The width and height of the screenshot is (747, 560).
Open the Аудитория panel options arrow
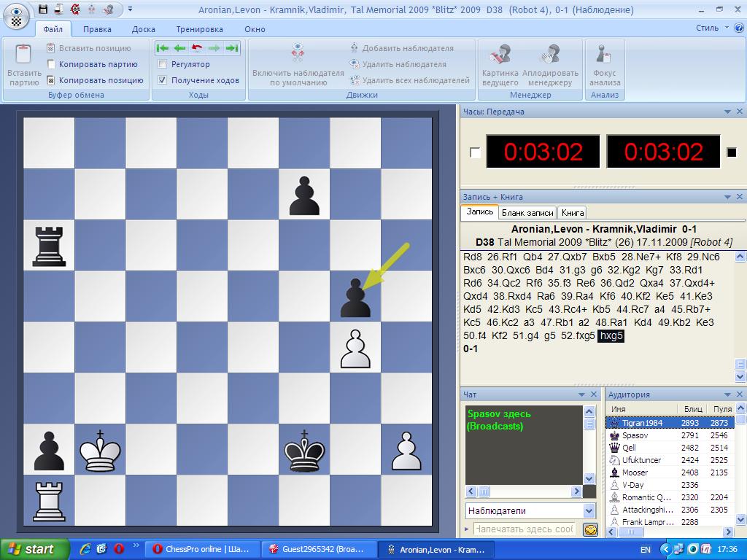click(x=727, y=394)
